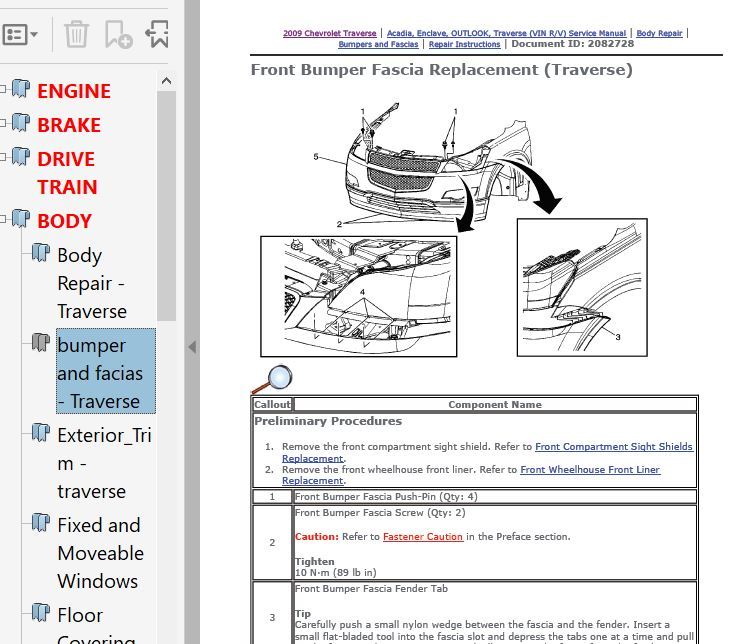Open the Repair Instructions link
Image resolution: width=749 pixels, height=644 pixels.
pyautogui.click(x=464, y=44)
